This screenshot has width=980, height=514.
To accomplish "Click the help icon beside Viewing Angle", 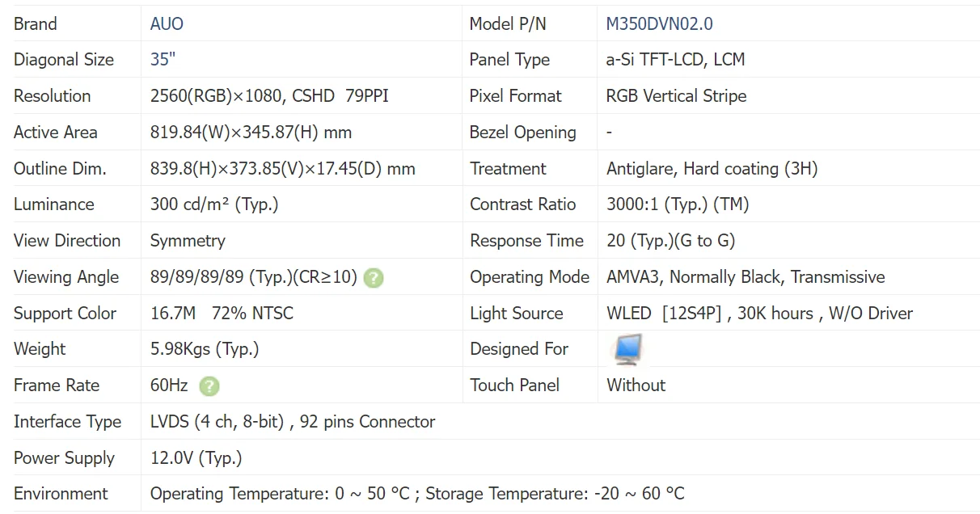I will click(x=374, y=278).
